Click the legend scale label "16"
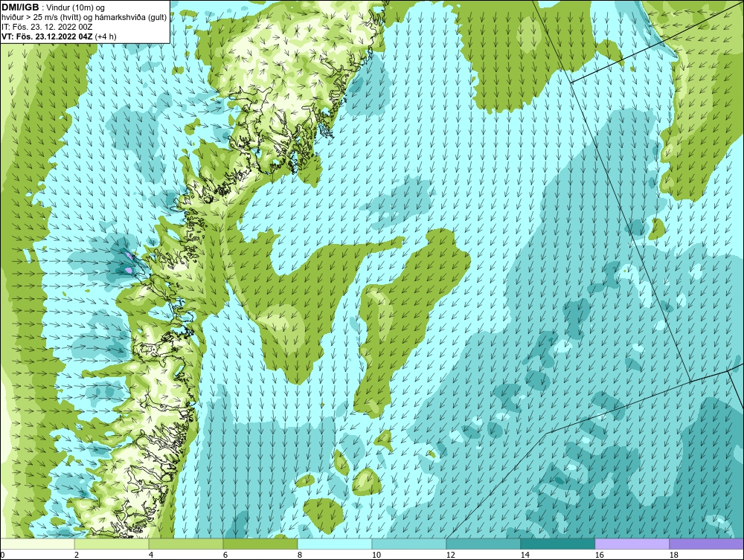744x560 pixels. [599, 555]
